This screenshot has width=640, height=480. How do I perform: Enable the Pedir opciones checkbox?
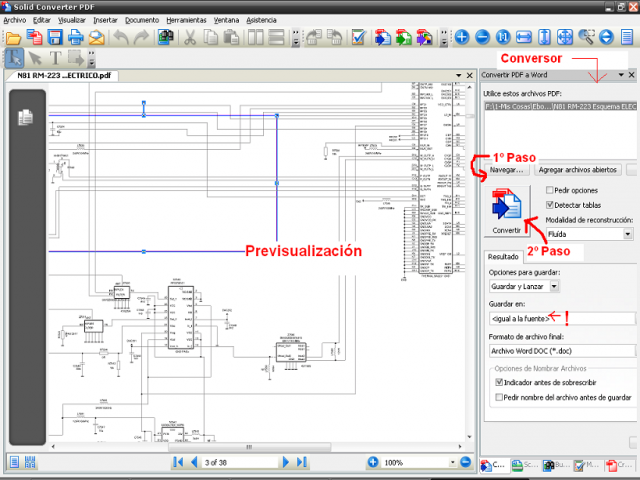click(549, 190)
